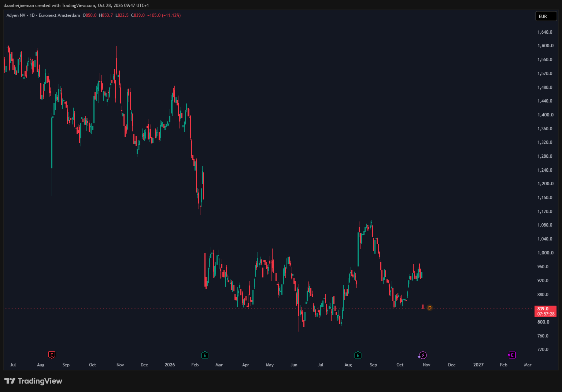The width and height of the screenshot is (562, 392).
Task: Click the Apr label on the time axis
Action: (245, 365)
